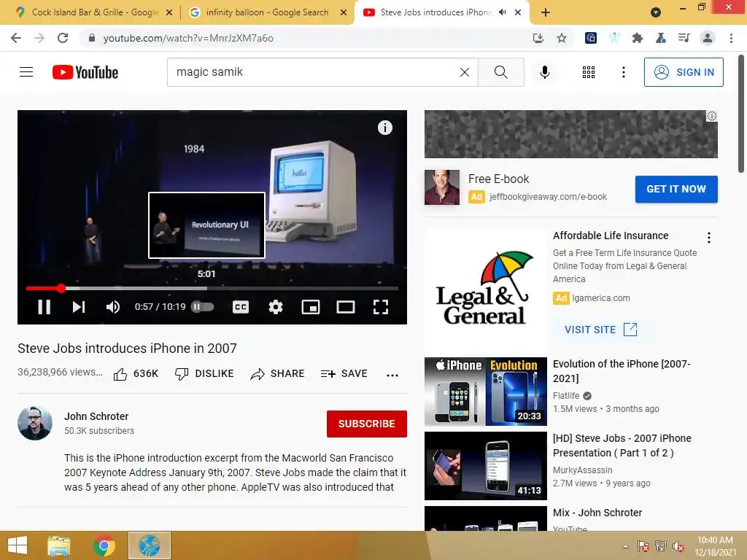
Task: Open more actions ellipsis under video
Action: pos(392,376)
